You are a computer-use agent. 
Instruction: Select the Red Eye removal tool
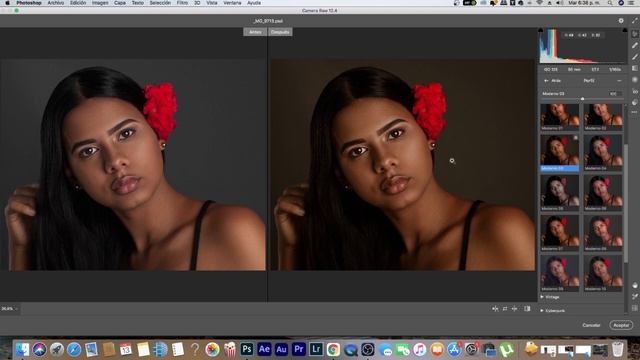635,91
